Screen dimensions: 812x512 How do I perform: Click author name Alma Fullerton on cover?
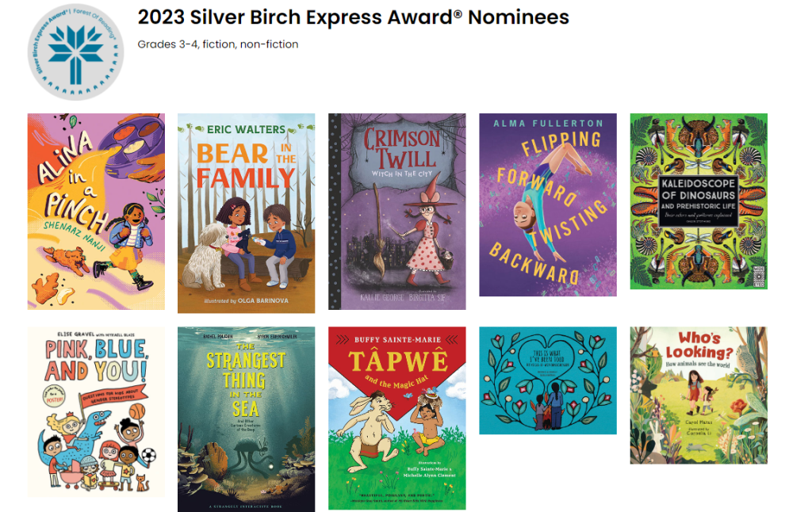point(547,124)
